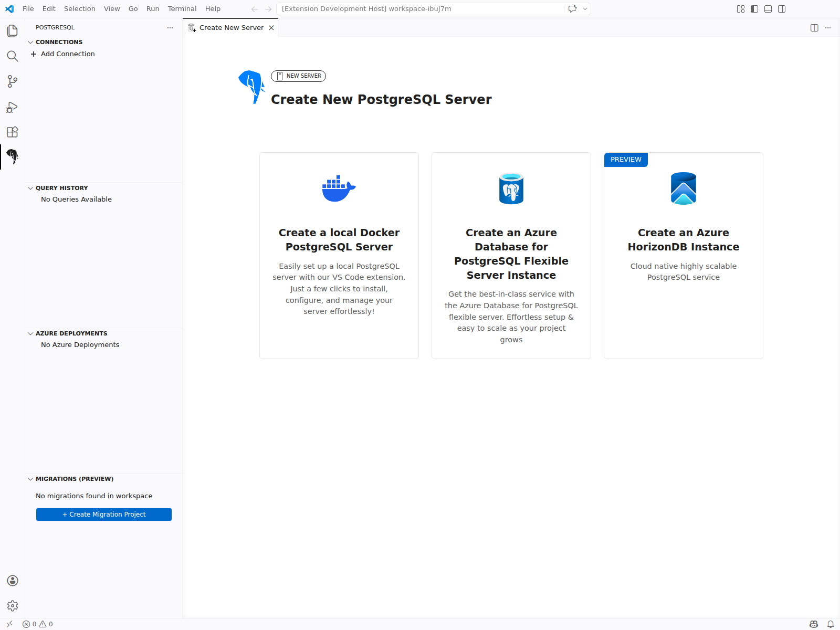This screenshot has height=630, width=840.
Task: Click the 'Create New PostgreSQL Server' heading
Action: 381,99
